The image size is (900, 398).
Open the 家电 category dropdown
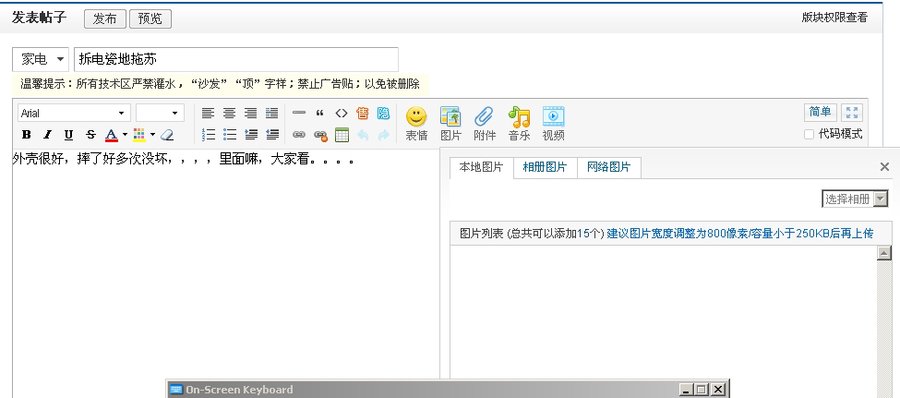pos(40,59)
